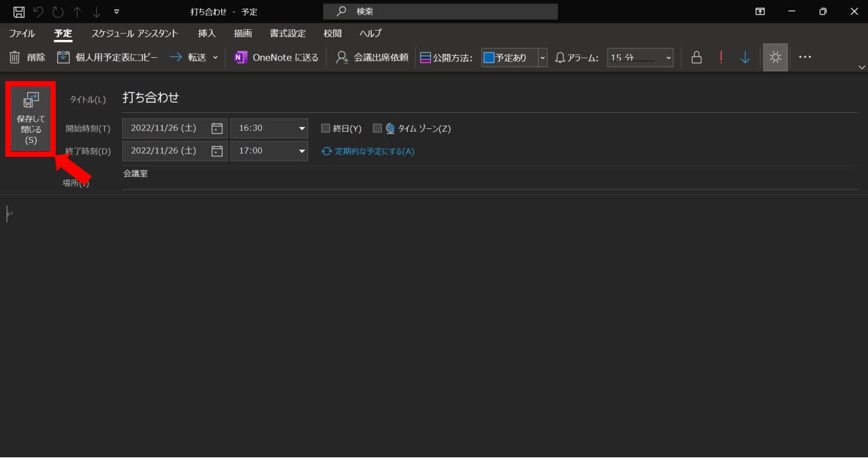Check the 終日 all-day checkbox
This screenshot has height=458, width=868.
tap(325, 128)
